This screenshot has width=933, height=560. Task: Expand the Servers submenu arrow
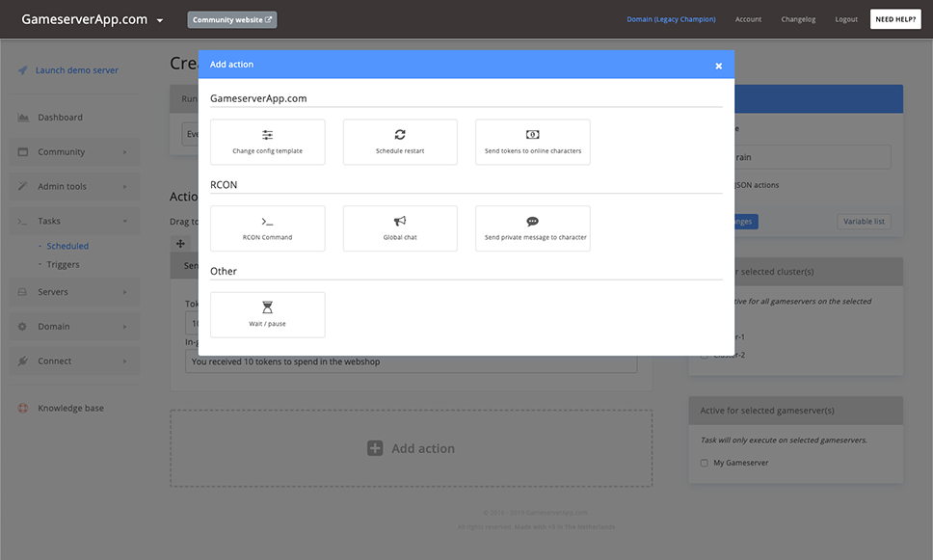125,292
